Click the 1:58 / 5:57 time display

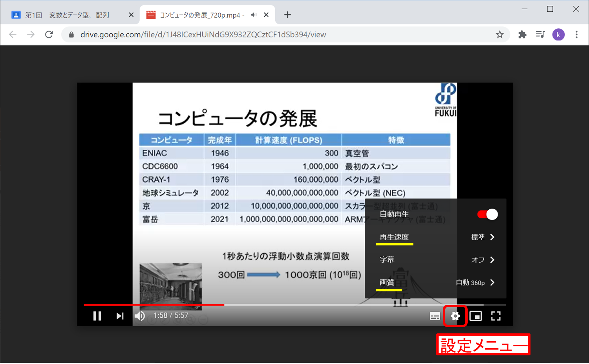point(171,315)
